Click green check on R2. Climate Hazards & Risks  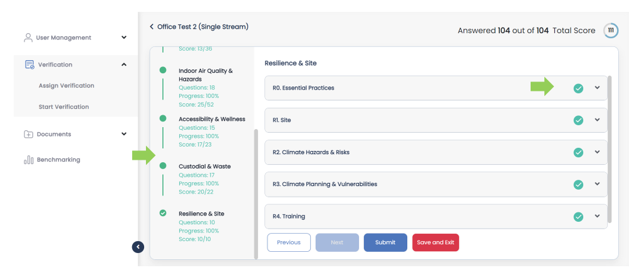click(578, 152)
